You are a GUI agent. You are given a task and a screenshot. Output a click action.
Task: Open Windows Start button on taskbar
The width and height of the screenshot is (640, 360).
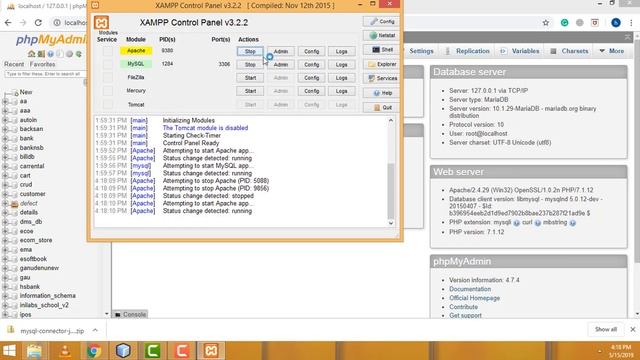9,351
